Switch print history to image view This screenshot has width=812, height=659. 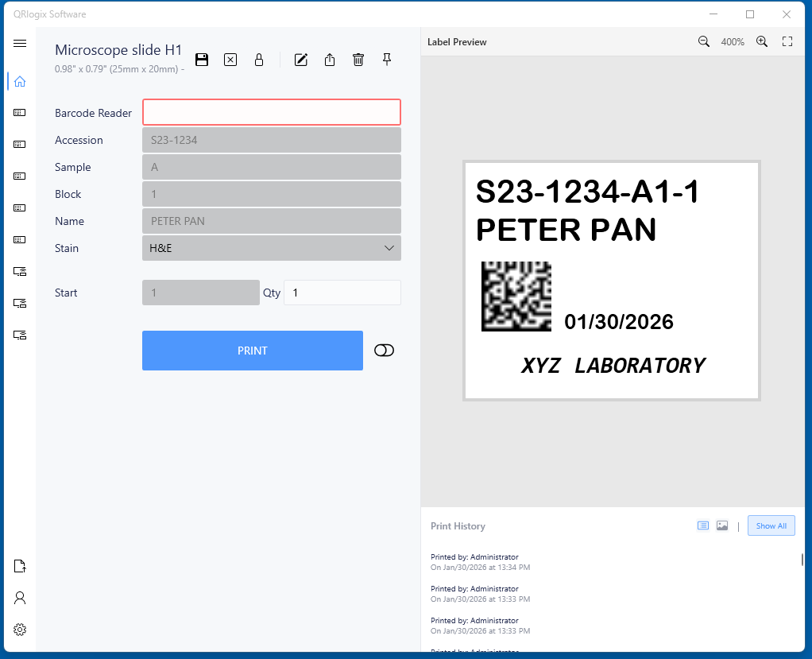tap(722, 525)
